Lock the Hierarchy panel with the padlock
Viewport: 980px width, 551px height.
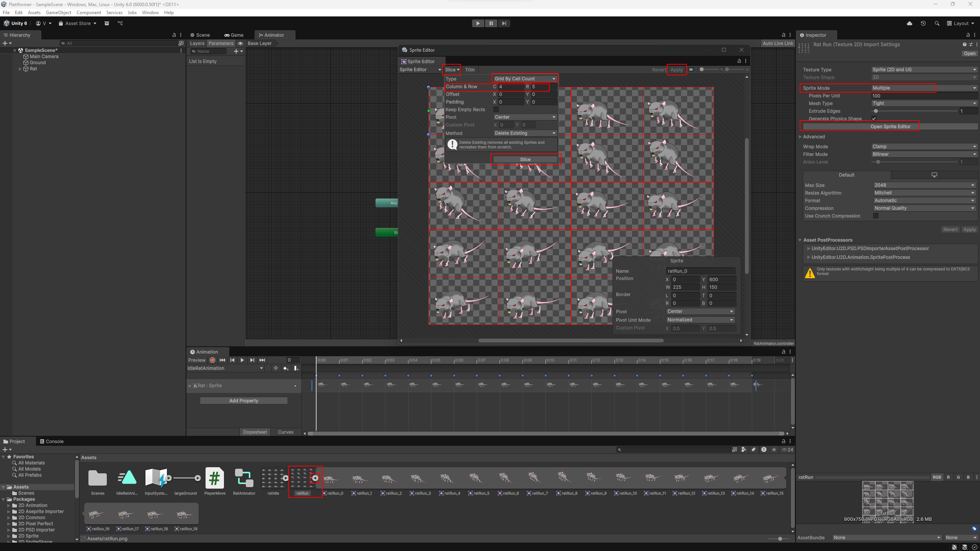(174, 35)
